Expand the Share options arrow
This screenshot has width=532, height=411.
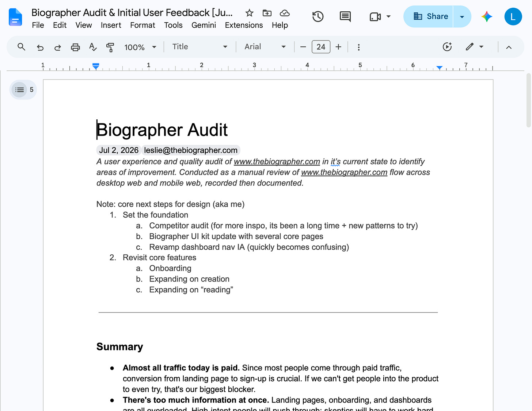(x=462, y=16)
